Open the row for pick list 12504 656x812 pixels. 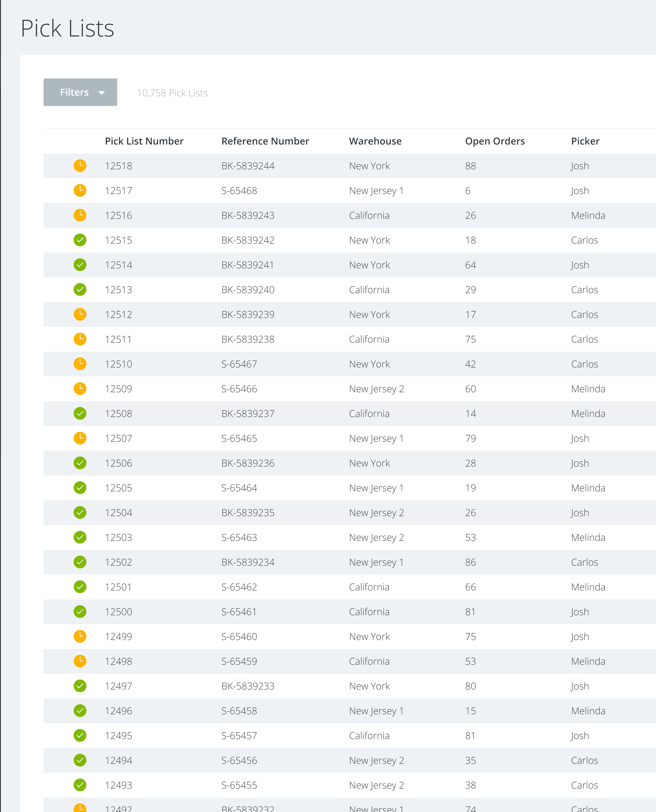point(118,513)
